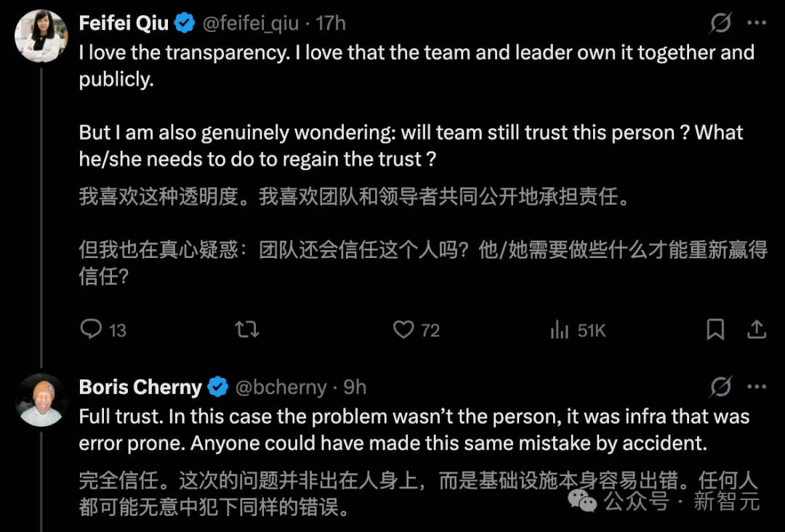This screenshot has width=785, height=532.
Task: Open the more options menu on Feifei's post
Action: pos(757,23)
